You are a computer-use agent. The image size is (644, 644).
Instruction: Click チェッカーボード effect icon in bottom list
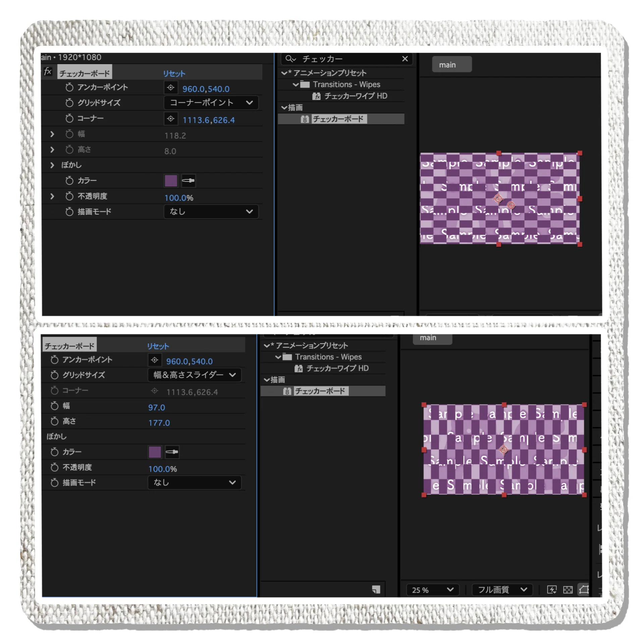click(286, 391)
